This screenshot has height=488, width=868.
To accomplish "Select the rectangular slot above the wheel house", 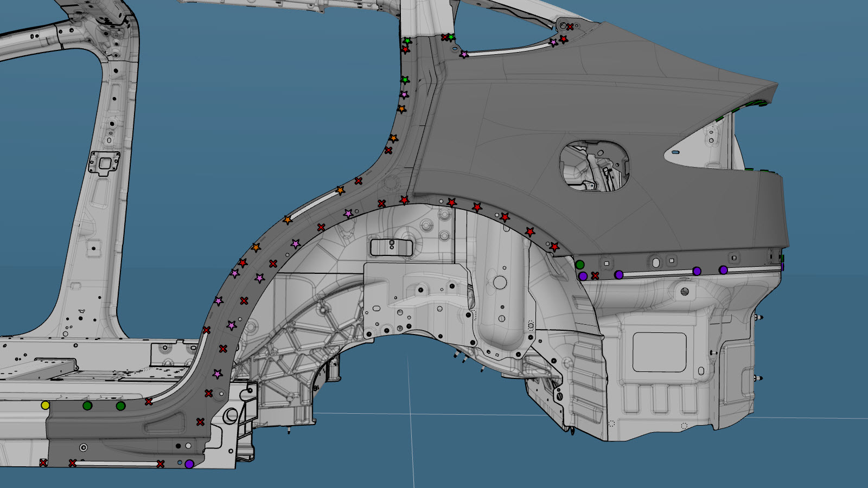I will click(391, 247).
